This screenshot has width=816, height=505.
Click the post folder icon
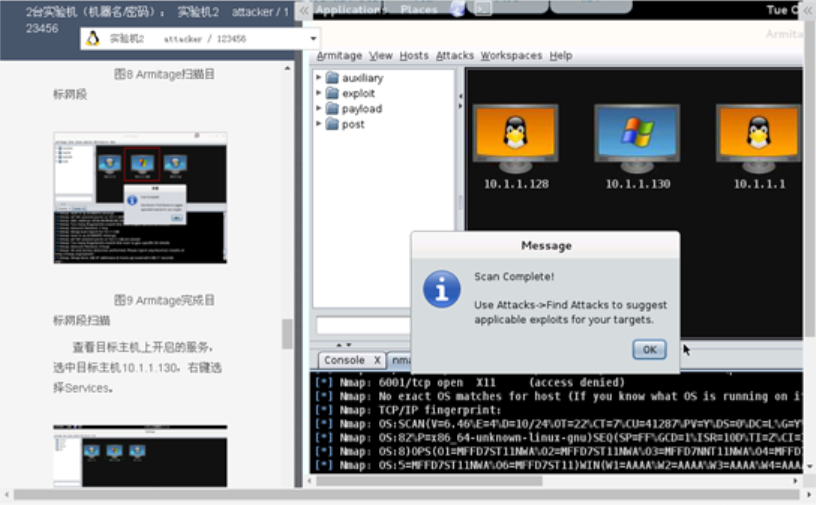point(332,124)
